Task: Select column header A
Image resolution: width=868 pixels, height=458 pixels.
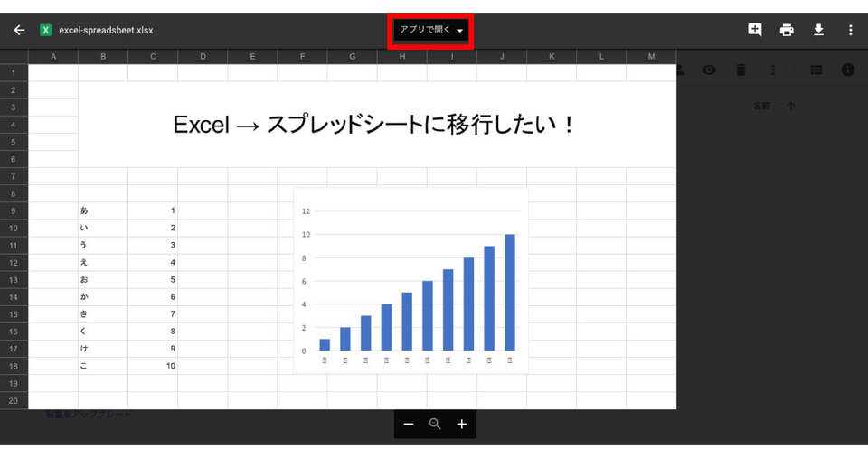Action: click(x=53, y=57)
